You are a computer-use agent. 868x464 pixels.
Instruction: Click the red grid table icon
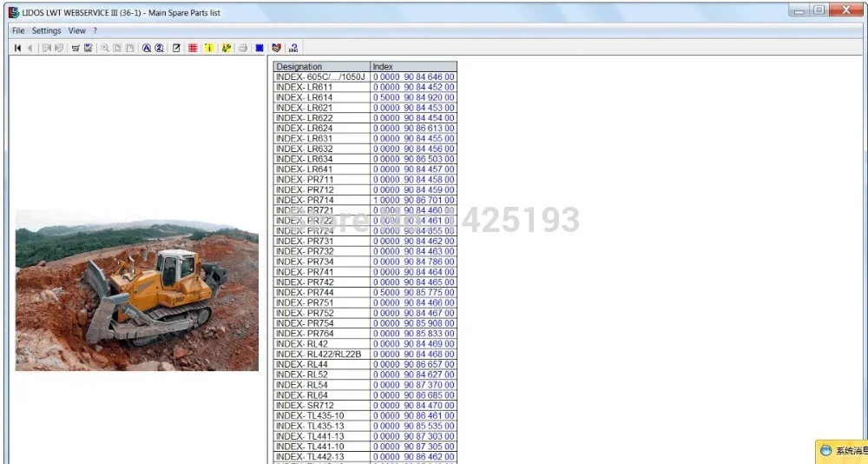point(193,49)
